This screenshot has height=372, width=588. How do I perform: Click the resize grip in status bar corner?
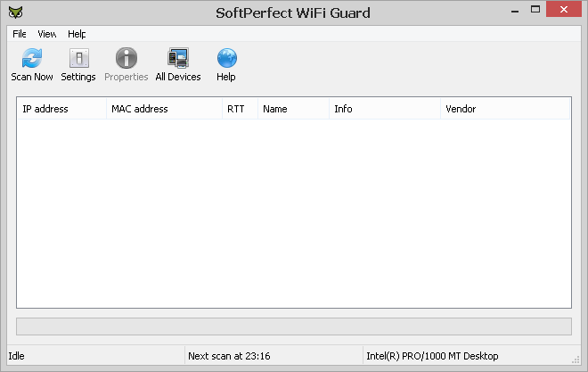pyautogui.click(x=576, y=360)
